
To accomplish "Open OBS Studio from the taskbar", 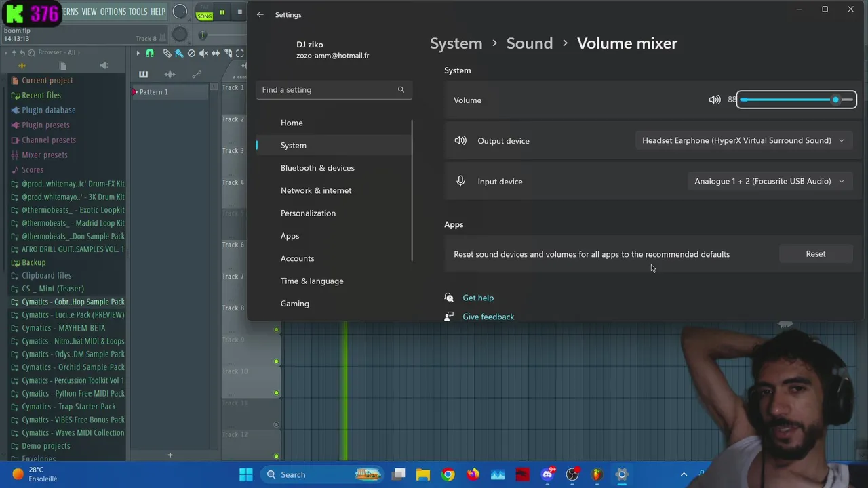I will point(572,474).
